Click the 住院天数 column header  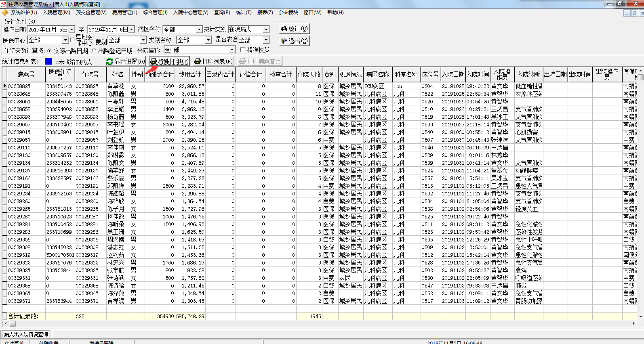309,74
